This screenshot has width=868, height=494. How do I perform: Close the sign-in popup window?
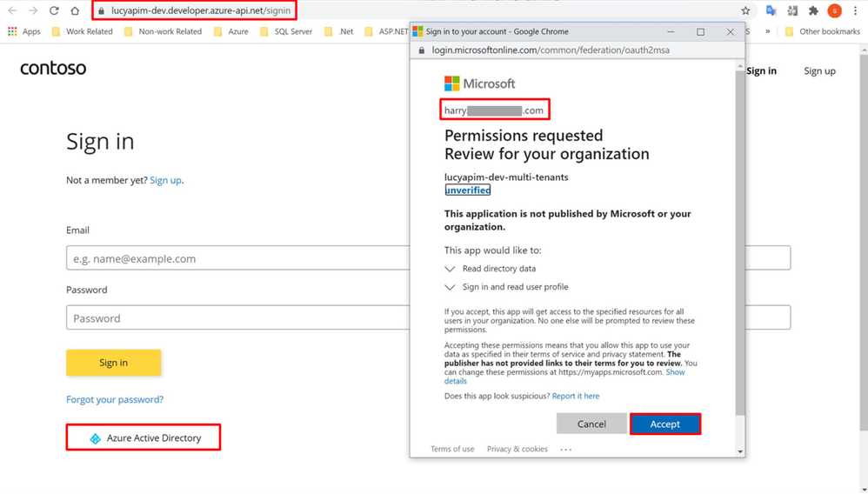(731, 31)
